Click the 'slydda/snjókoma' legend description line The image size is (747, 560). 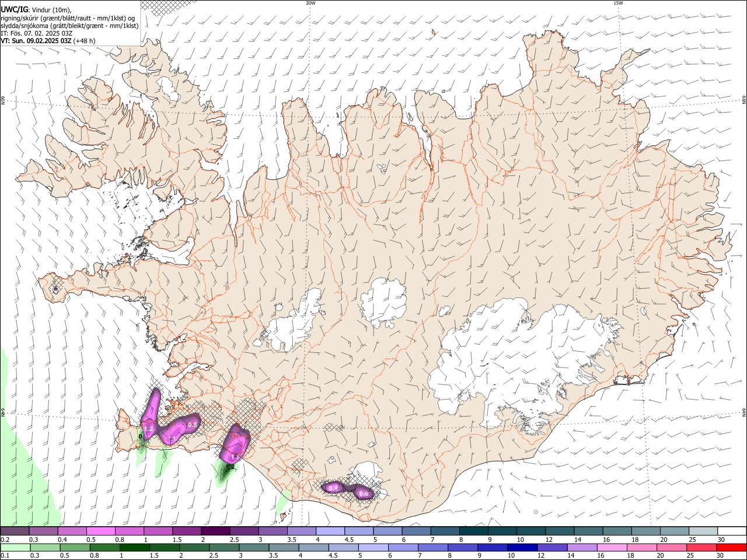coord(69,26)
